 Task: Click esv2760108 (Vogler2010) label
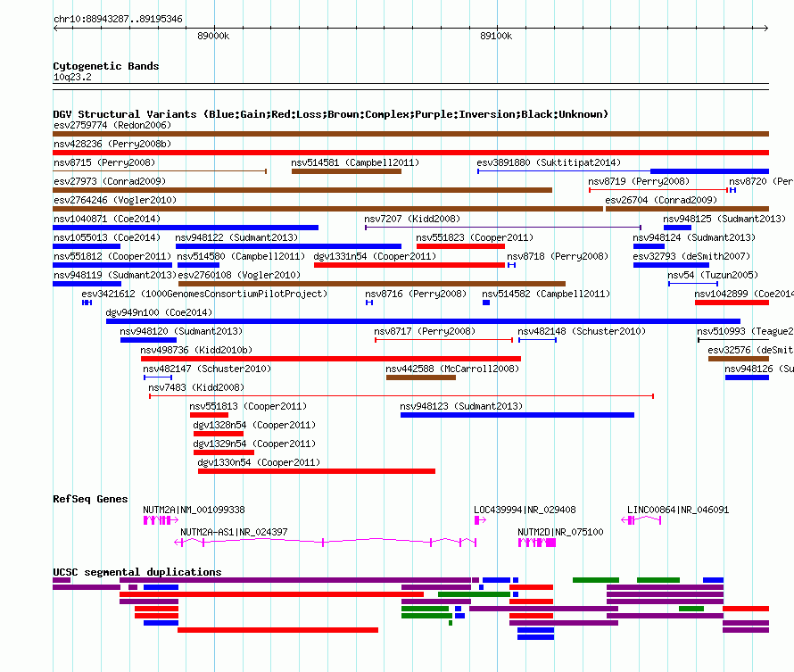pos(239,275)
